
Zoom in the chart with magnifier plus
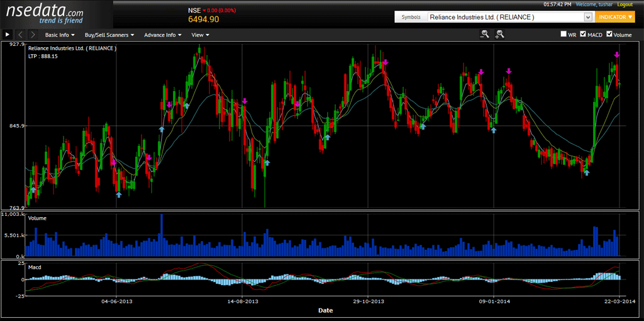pyautogui.click(x=500, y=35)
